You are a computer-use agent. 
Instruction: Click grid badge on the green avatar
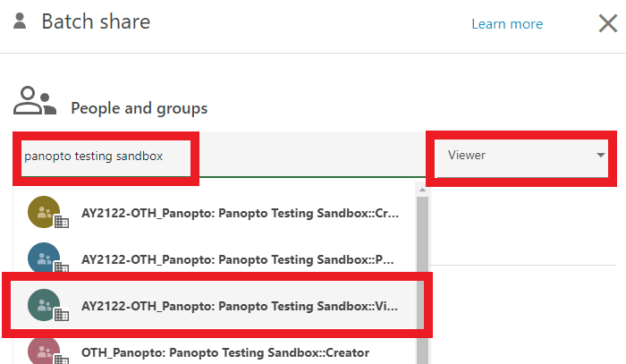pyautogui.click(x=61, y=314)
